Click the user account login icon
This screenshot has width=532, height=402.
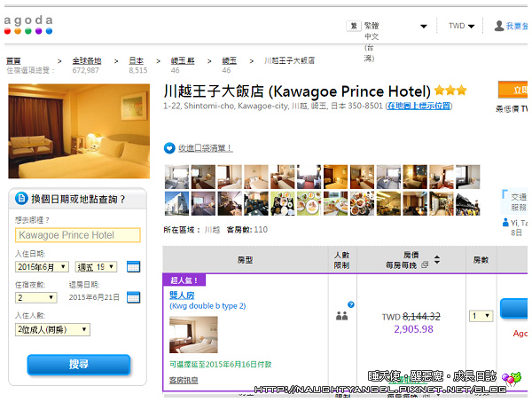[498, 26]
